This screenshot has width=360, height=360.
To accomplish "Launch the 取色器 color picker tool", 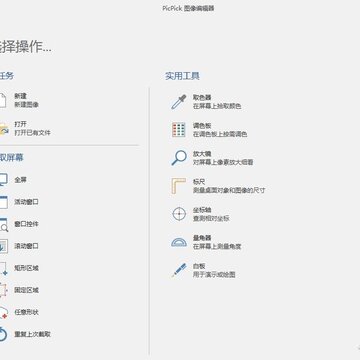I will pos(206,102).
